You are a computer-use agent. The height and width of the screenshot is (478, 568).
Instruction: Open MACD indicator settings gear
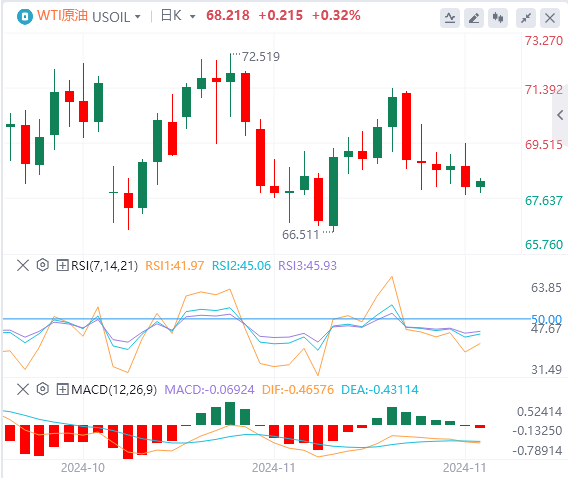43,389
